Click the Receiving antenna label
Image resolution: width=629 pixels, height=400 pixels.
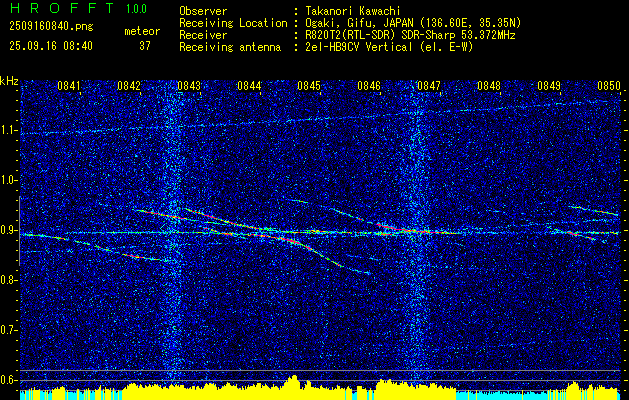[230, 47]
